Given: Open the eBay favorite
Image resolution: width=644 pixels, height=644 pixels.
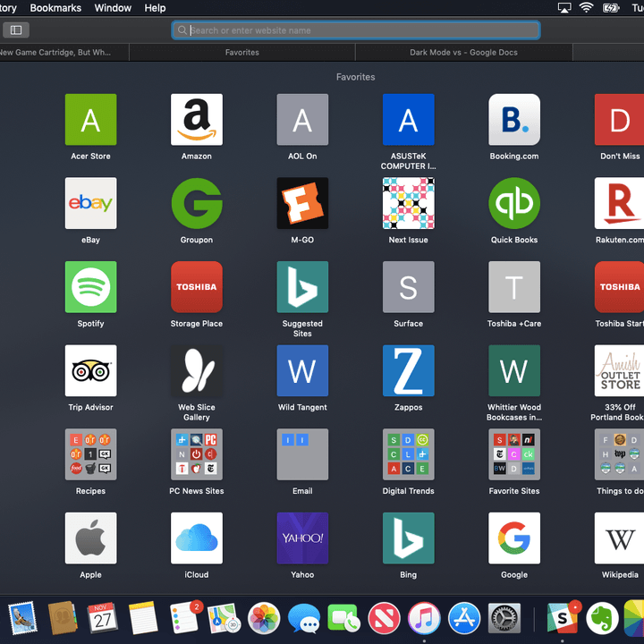Looking at the screenshot, I should click(x=90, y=203).
